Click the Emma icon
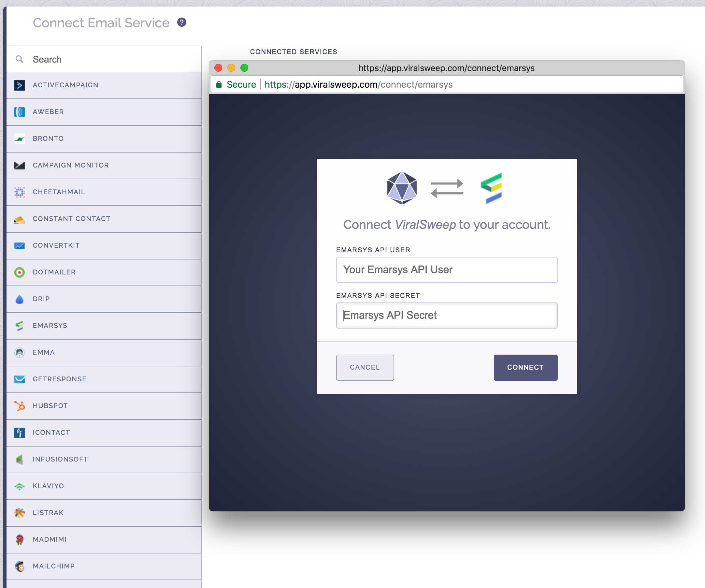 [x=20, y=353]
